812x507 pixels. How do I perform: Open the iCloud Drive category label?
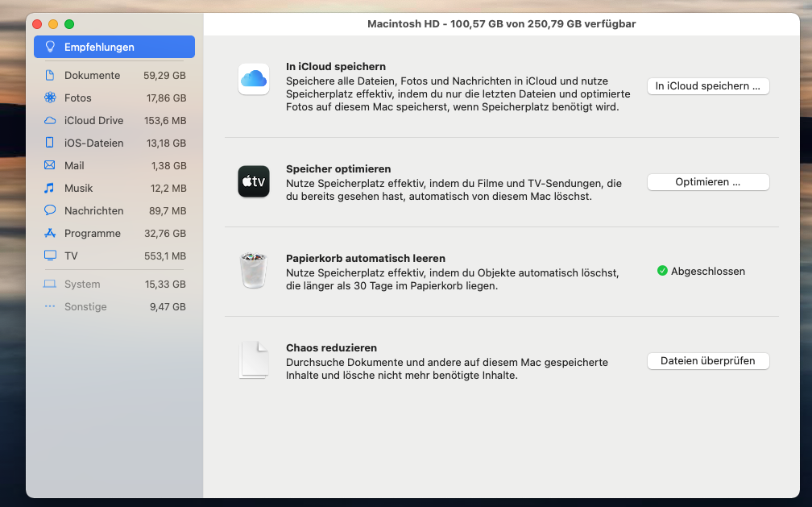pyautogui.click(x=93, y=120)
